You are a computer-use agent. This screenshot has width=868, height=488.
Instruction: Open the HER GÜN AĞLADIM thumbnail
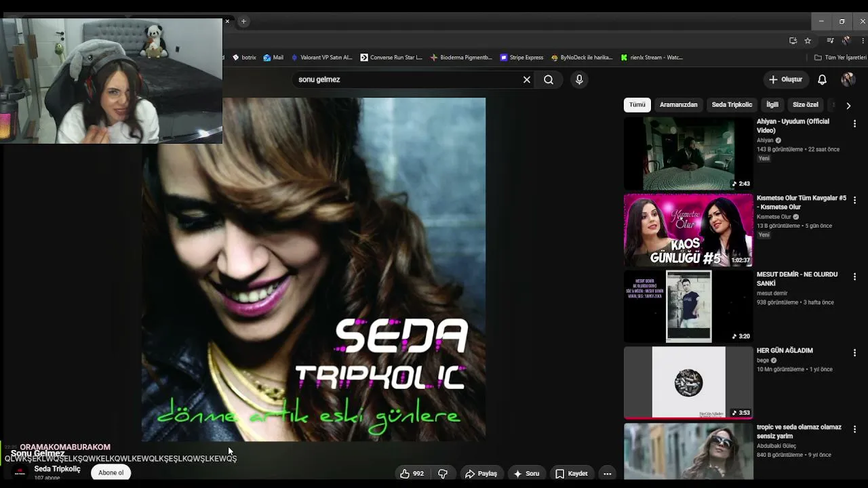coord(688,383)
